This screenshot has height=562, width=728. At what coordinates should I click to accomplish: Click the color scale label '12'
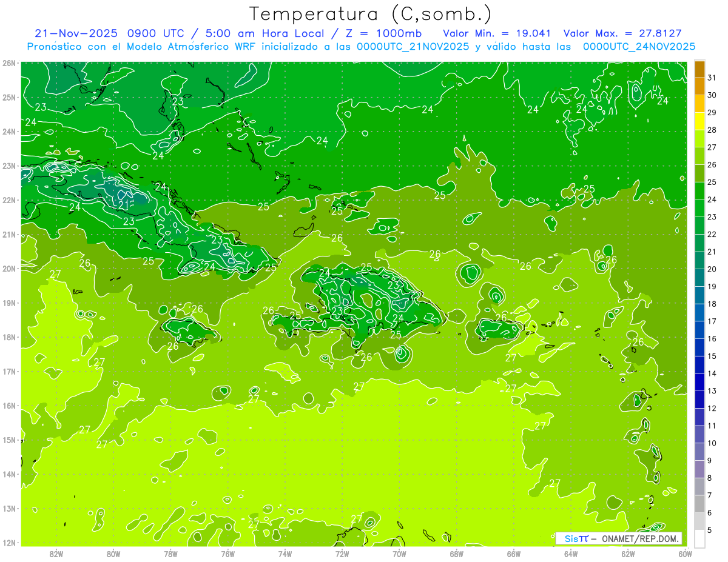[x=713, y=409]
